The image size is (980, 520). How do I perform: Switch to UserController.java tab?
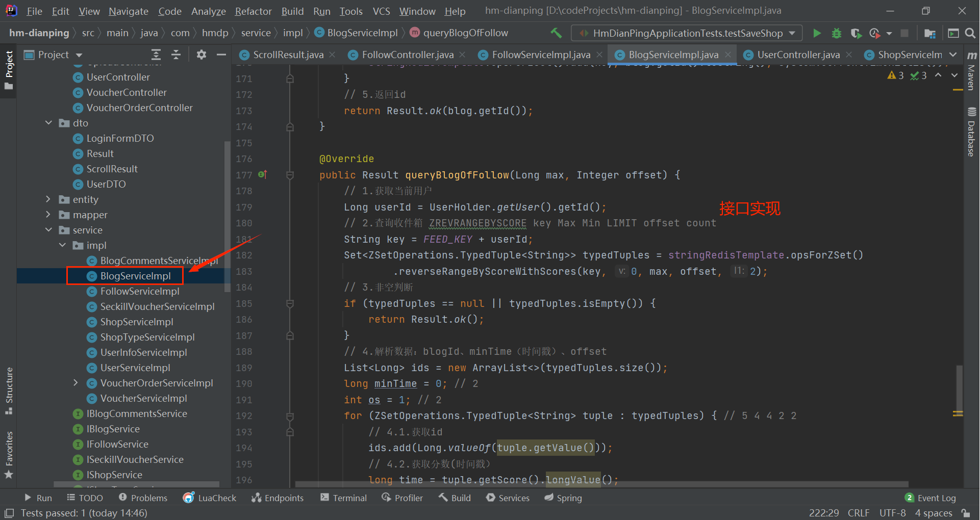tap(798, 55)
